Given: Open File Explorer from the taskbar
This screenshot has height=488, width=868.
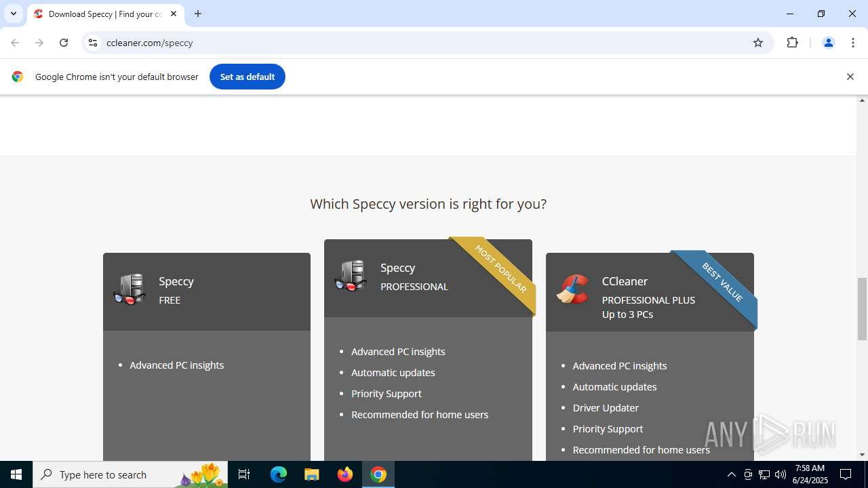Looking at the screenshot, I should tap(311, 474).
